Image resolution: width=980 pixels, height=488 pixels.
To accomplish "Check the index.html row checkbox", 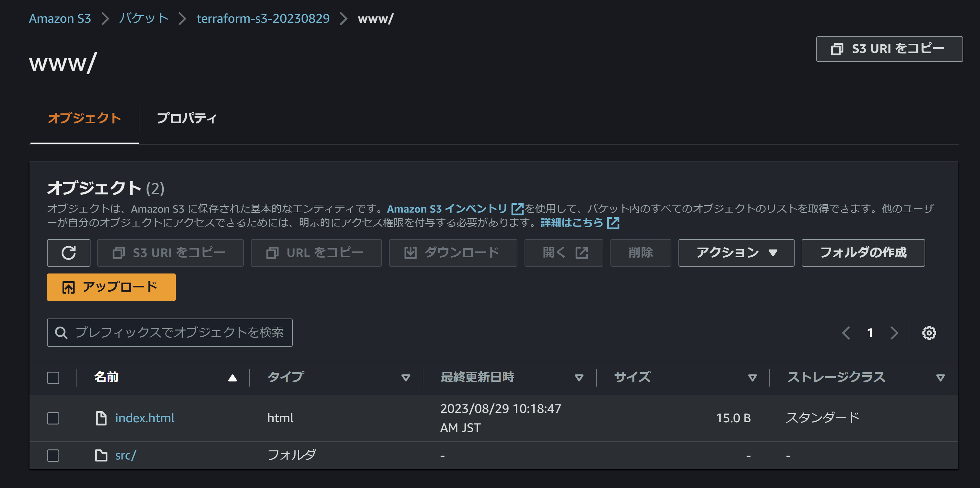I will click(53, 418).
